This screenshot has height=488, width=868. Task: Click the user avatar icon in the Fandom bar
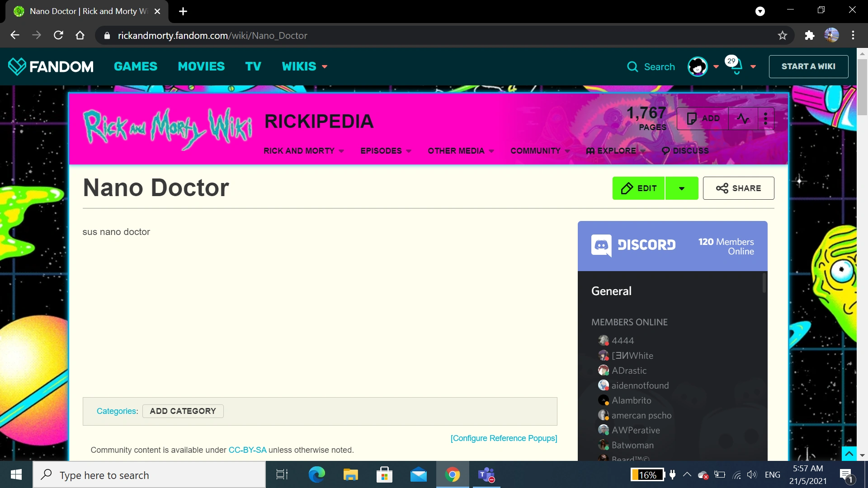pos(697,67)
